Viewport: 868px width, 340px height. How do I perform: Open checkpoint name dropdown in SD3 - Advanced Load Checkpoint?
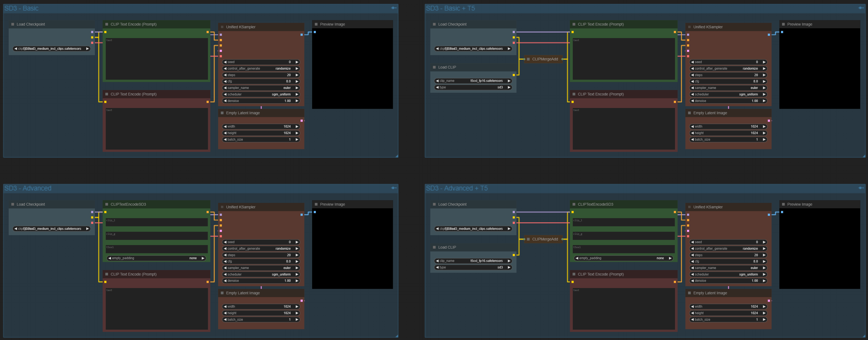(x=52, y=229)
